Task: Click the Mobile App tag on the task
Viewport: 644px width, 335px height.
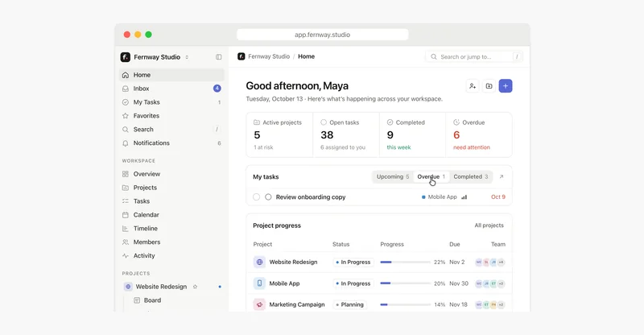Action: [439, 196]
